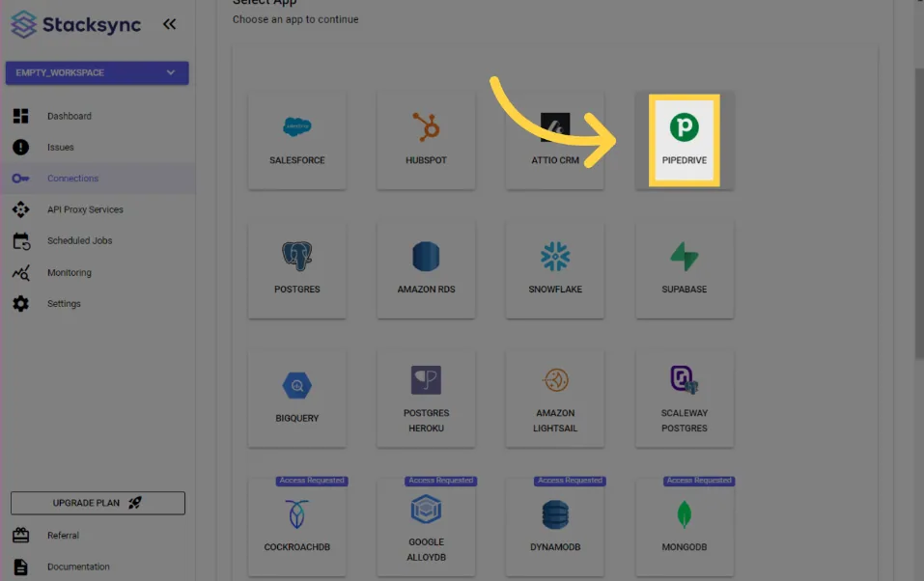Click the Dashboard grid icon
The width and height of the screenshot is (924, 581).
[x=20, y=116]
